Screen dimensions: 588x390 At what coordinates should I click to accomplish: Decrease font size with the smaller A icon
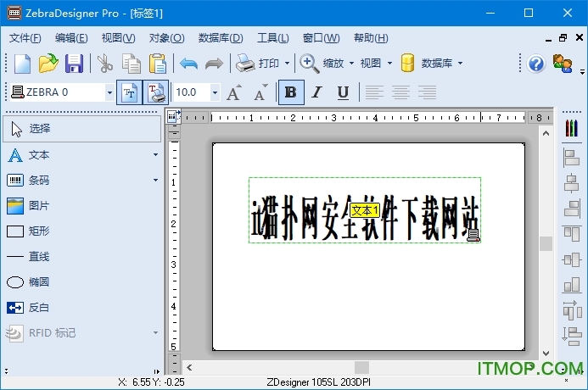[x=260, y=92]
